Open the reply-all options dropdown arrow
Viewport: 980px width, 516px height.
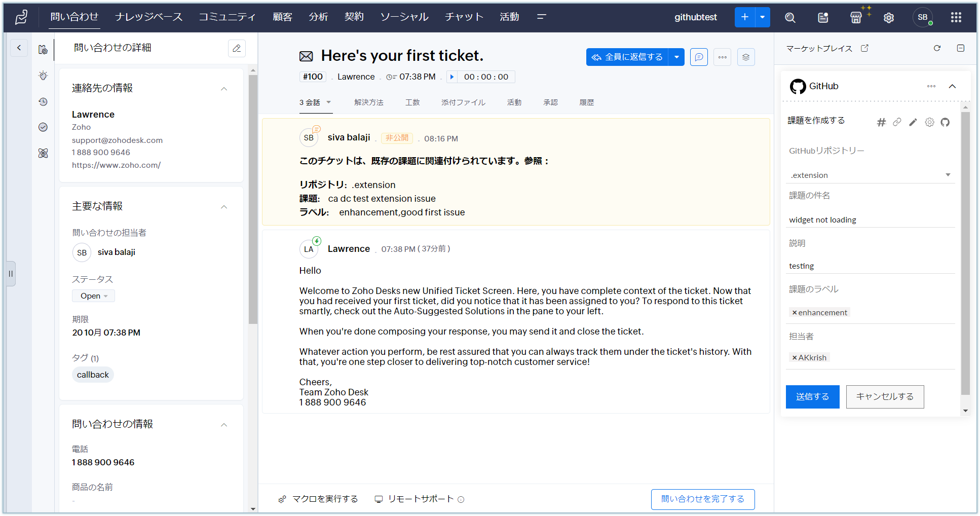click(x=676, y=57)
